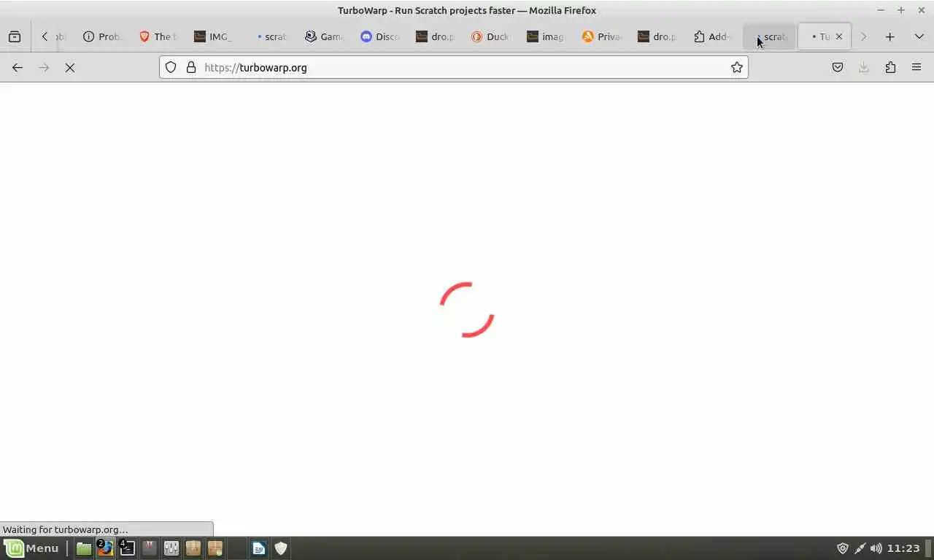Switch to the "IMG_" tab
934x560 pixels.
click(212, 36)
